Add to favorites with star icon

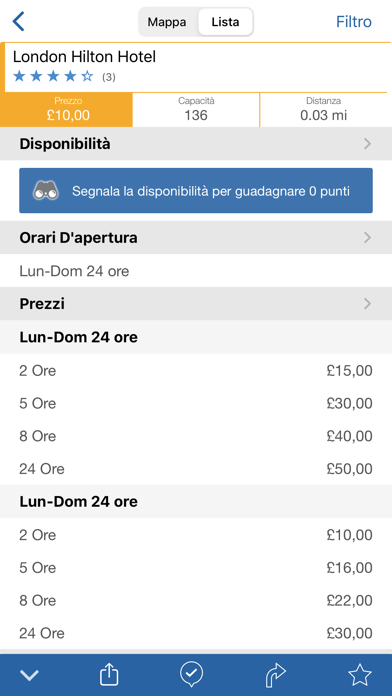point(359,675)
